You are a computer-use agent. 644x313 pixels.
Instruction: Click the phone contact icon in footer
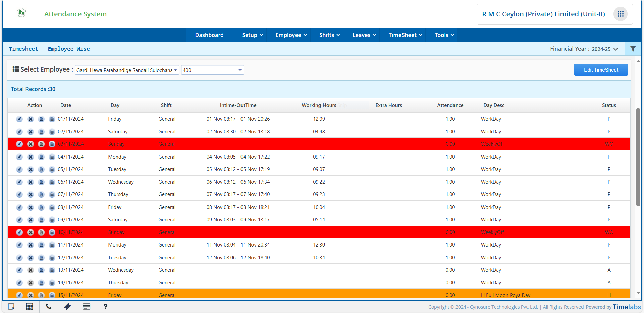click(x=49, y=307)
